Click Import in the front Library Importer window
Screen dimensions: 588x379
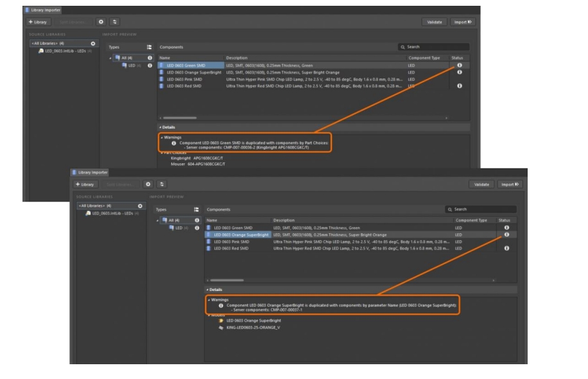tap(510, 184)
